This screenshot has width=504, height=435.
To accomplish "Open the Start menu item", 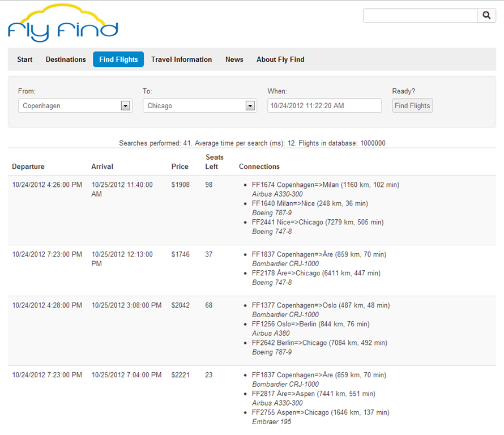I will [x=25, y=59].
